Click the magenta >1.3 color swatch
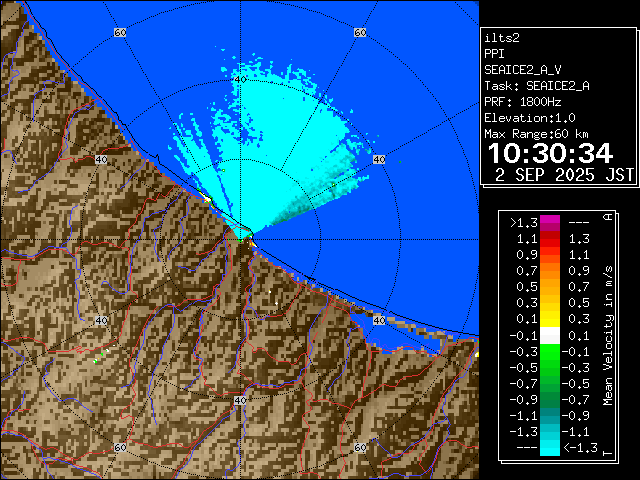This screenshot has width=640, height=480. (549, 224)
